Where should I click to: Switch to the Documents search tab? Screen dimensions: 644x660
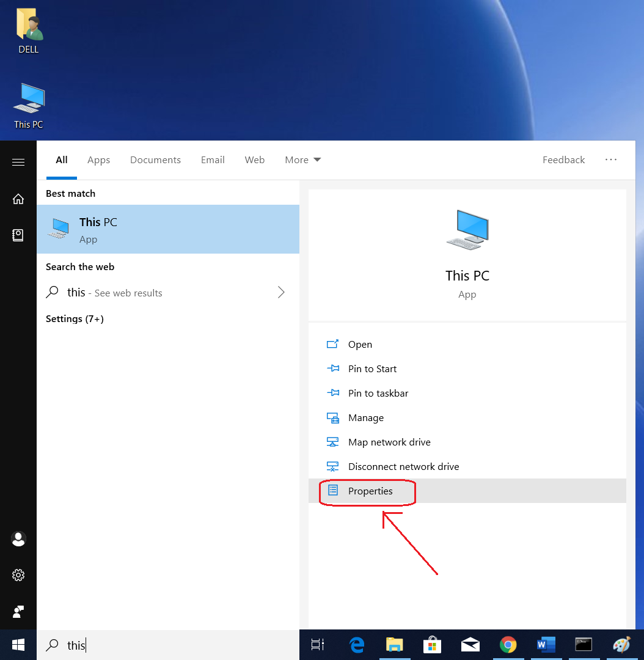(155, 159)
